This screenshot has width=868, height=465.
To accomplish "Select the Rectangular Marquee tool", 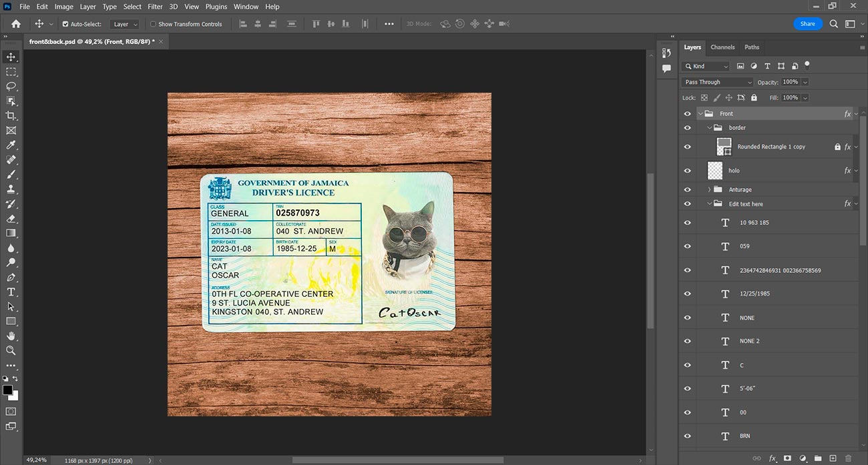I will (x=11, y=71).
